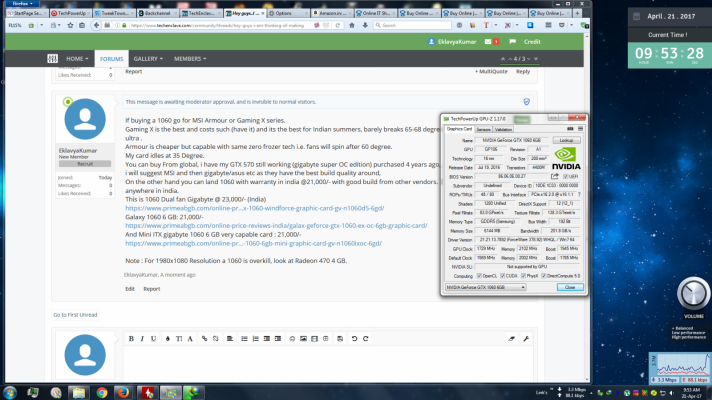Image resolution: width=712 pixels, height=400 pixels.
Task: Open the alerts flag icon in the green header
Action: (512, 41)
